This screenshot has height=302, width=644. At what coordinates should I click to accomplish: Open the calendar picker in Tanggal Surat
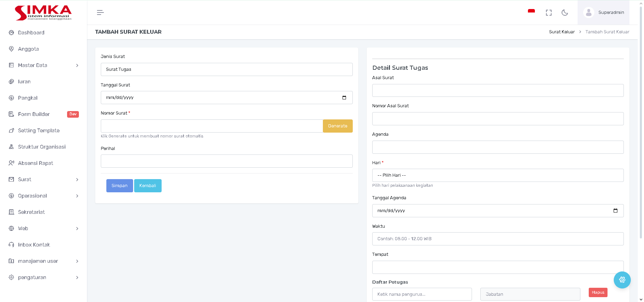(344, 98)
